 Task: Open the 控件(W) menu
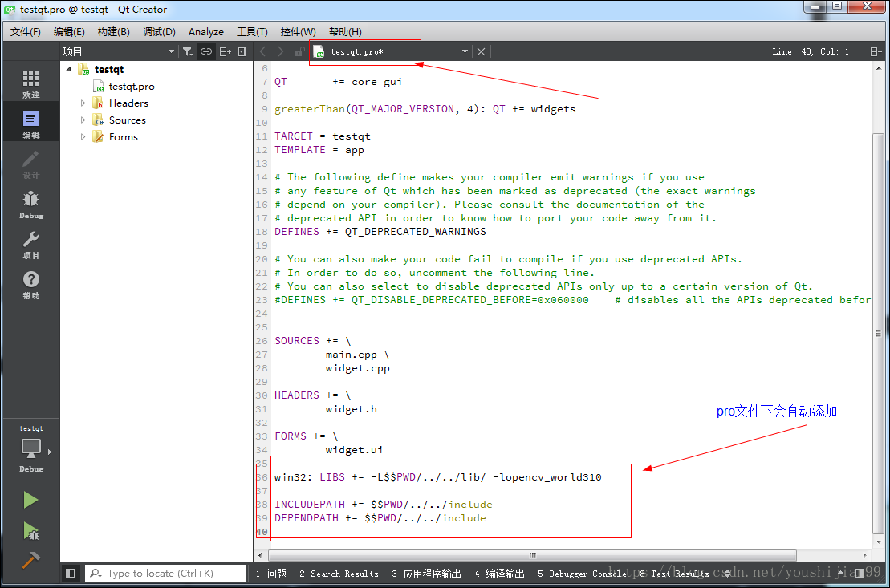pos(298,32)
